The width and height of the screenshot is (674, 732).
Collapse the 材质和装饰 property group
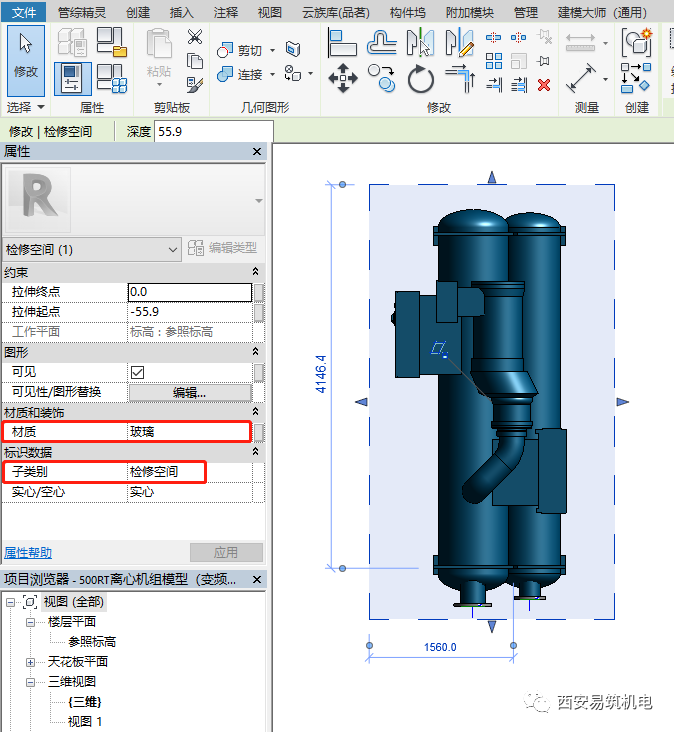coord(255,412)
